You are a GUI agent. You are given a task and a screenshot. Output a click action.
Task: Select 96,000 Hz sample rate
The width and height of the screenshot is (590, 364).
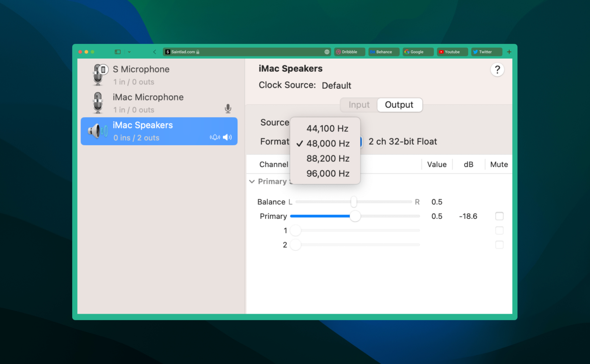(328, 173)
